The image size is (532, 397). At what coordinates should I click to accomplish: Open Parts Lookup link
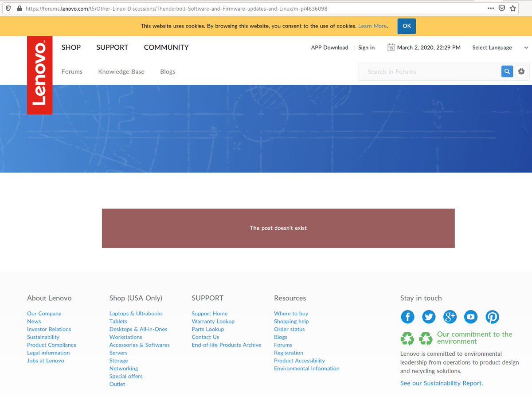click(208, 329)
